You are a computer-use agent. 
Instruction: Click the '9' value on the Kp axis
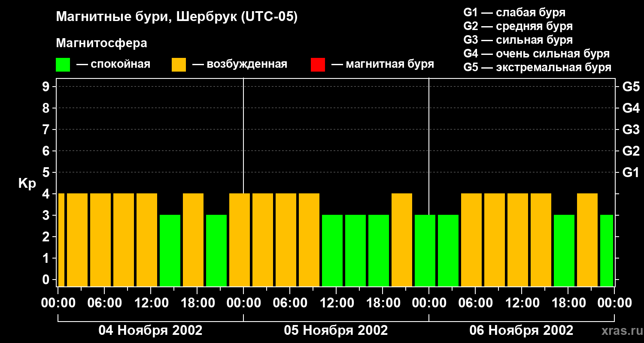[x=47, y=87]
